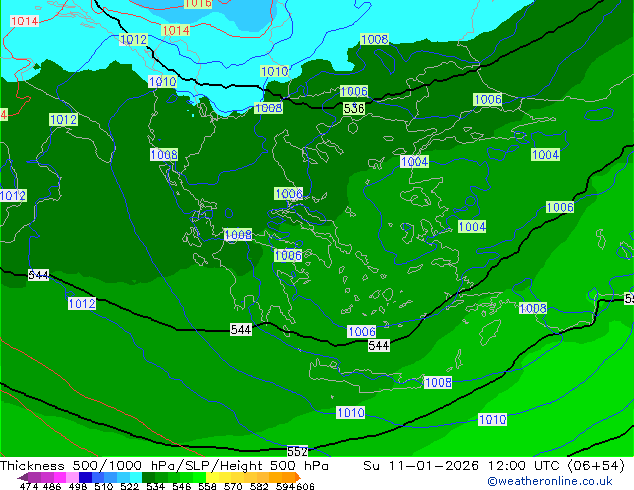The image size is (634, 490).
Task: Pick the darkest green legend swatch above 534
Action: coord(148,477)
